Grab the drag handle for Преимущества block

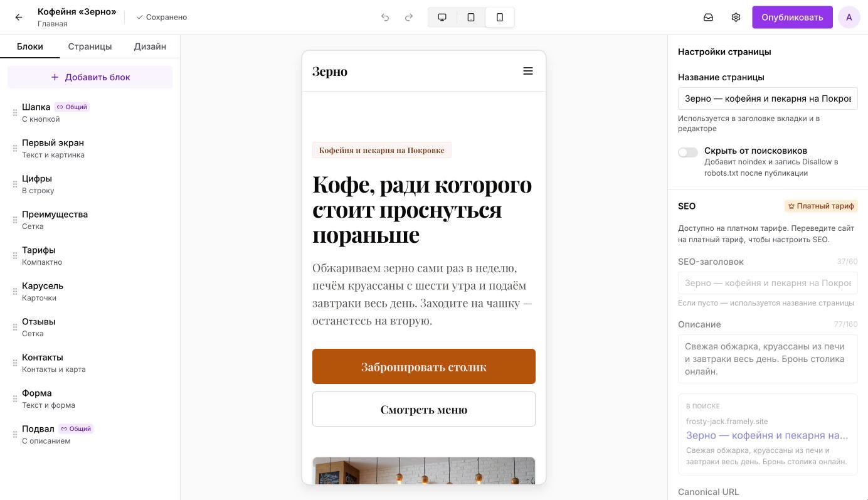(x=15, y=220)
